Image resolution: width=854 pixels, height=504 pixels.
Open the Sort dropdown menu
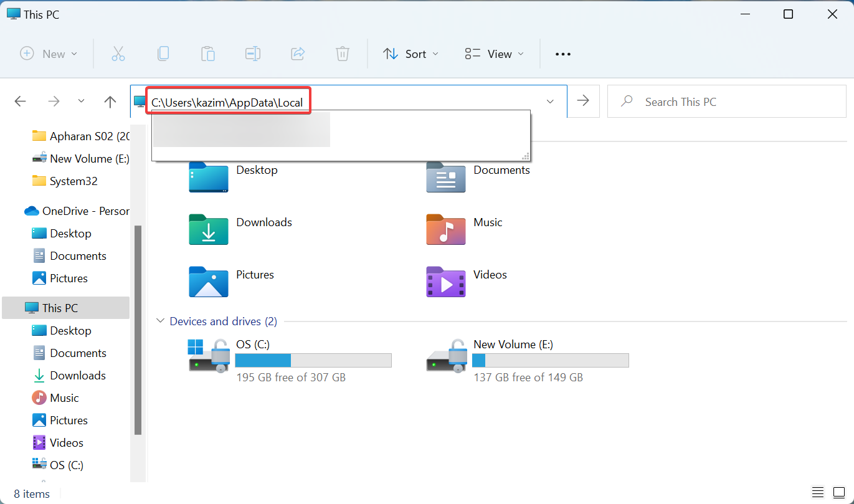[410, 54]
